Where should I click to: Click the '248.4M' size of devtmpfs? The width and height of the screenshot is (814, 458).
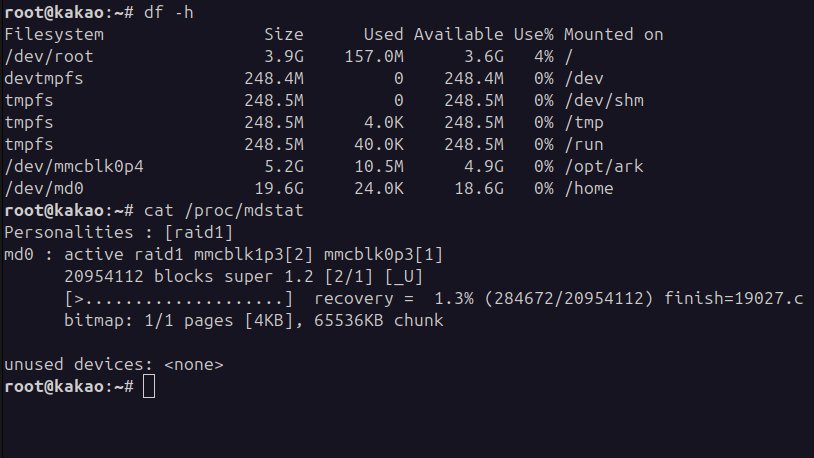pyautogui.click(x=274, y=78)
